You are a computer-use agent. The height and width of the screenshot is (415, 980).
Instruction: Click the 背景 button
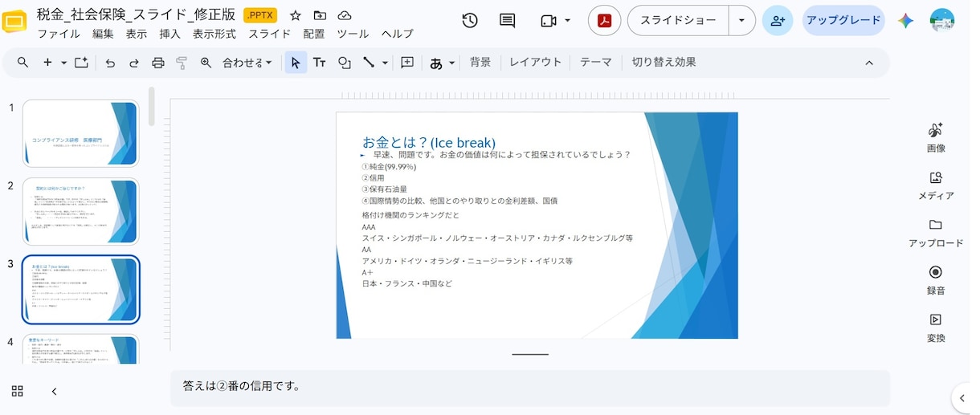pyautogui.click(x=480, y=63)
